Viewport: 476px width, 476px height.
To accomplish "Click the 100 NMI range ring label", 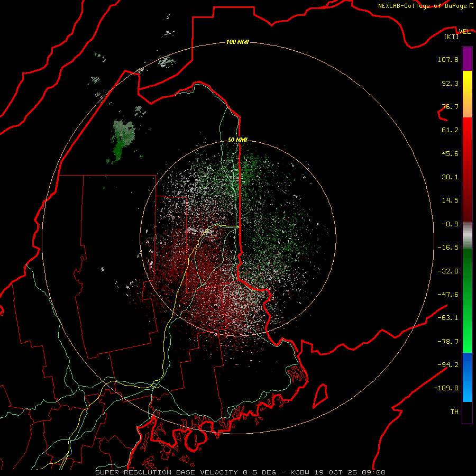I will tap(237, 42).
